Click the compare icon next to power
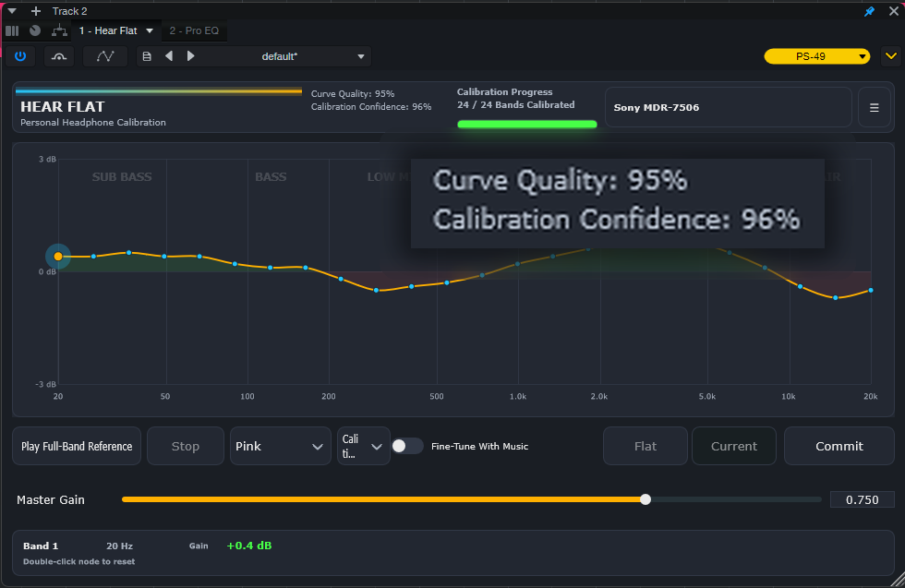905x588 pixels. 59,56
